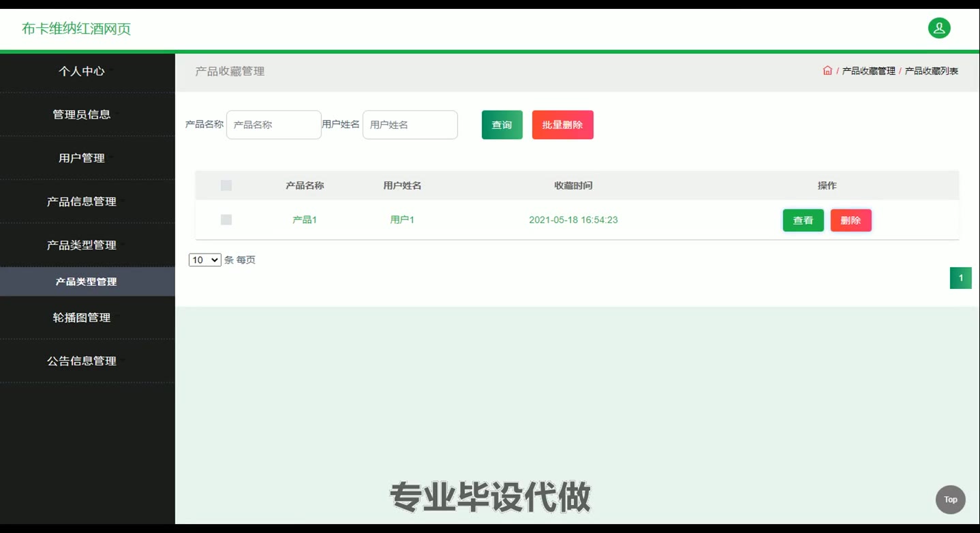View the 产品1 record with 查看
The height and width of the screenshot is (533, 980).
(x=803, y=220)
